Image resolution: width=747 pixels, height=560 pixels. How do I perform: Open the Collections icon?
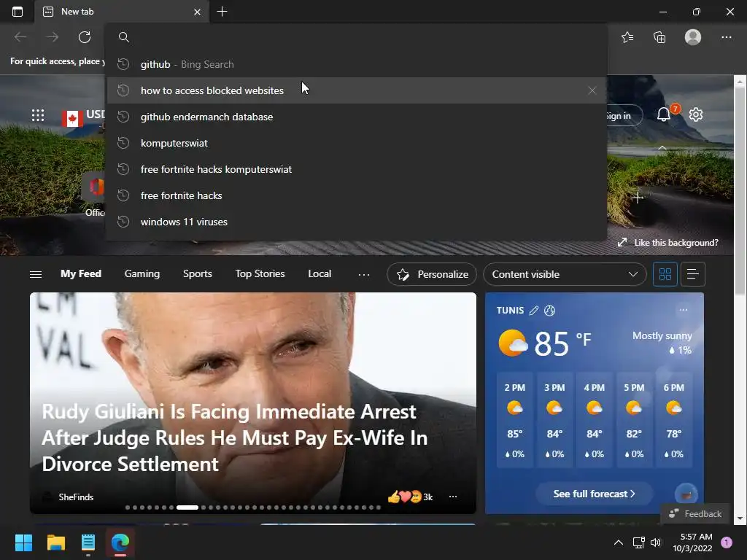659,37
